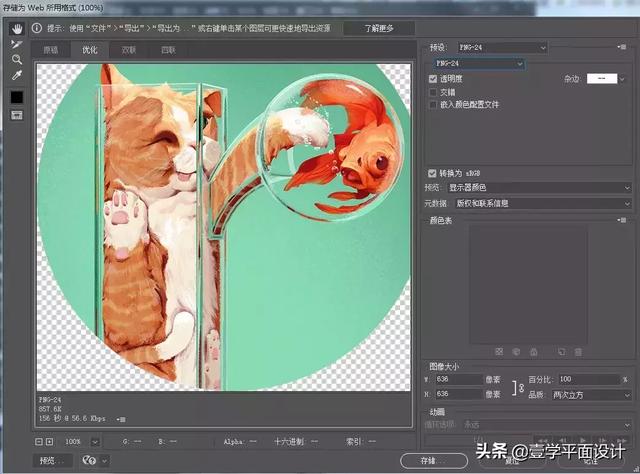
Task: Open the color table panel menu icon
Action: (622, 220)
